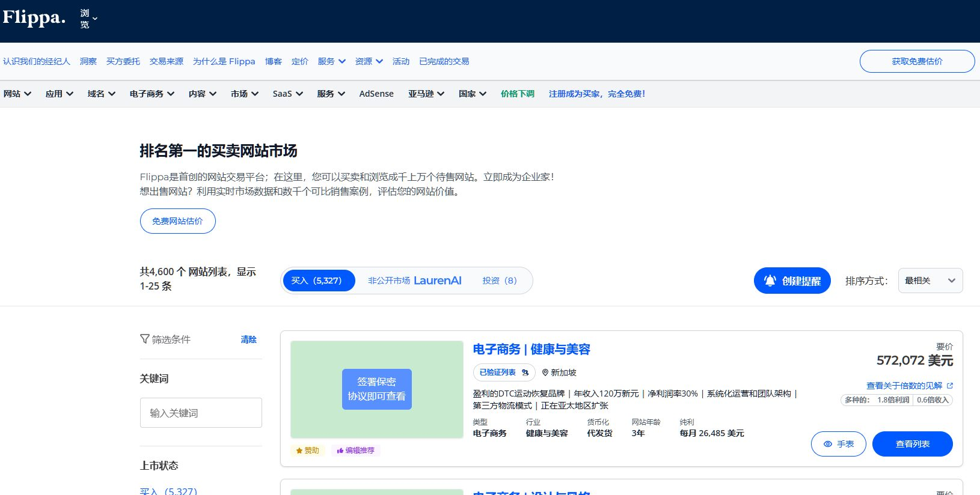
Task: Expand the 市场 category menu
Action: pyautogui.click(x=245, y=94)
